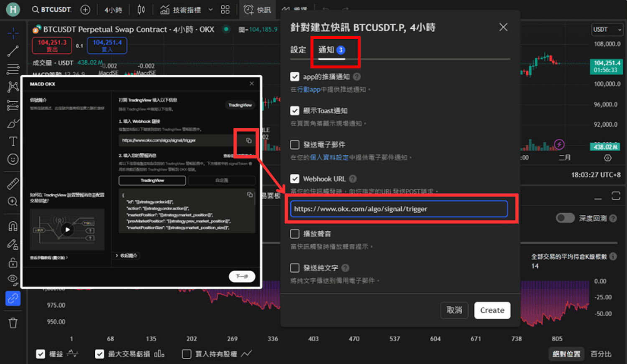Open the user profile avatar H

(x=13, y=10)
